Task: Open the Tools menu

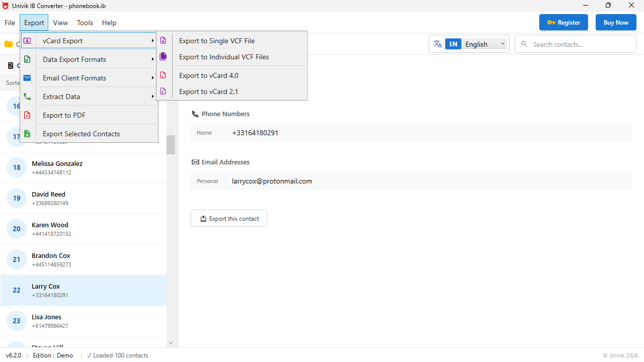Action: click(x=85, y=23)
